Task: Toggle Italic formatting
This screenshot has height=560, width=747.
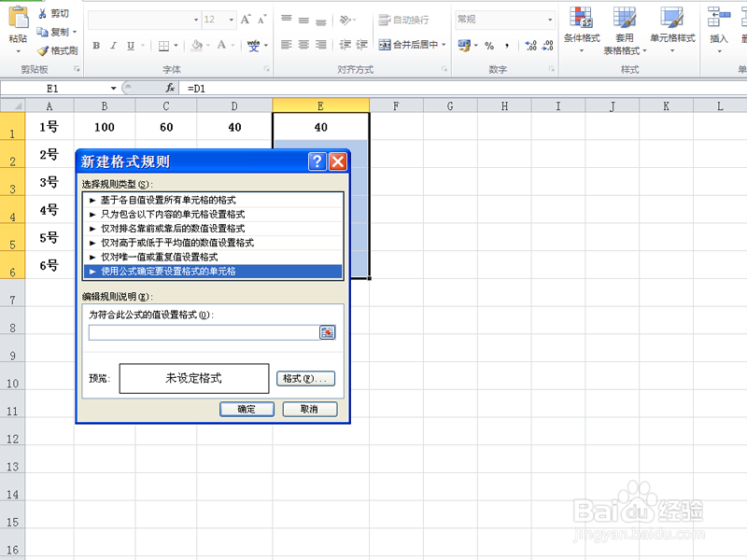Action: coord(113,46)
